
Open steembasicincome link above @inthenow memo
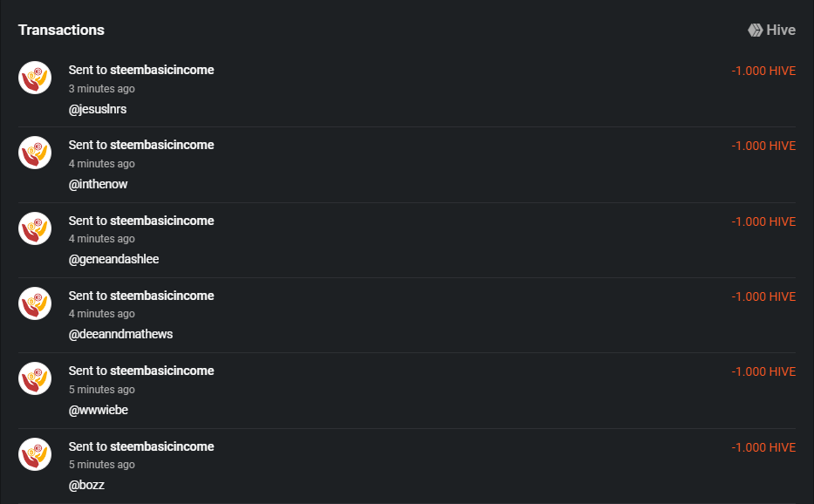(161, 145)
